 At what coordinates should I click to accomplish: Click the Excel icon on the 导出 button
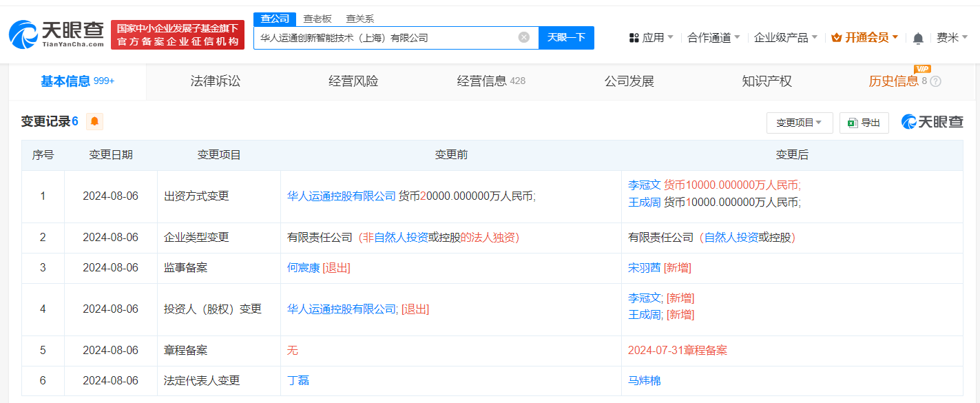(x=852, y=121)
